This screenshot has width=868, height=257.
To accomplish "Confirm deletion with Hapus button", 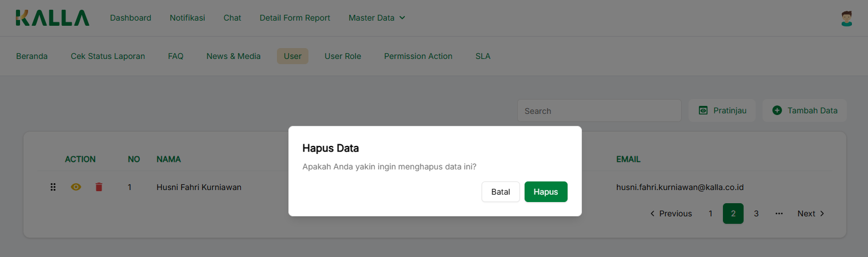I will click(545, 192).
